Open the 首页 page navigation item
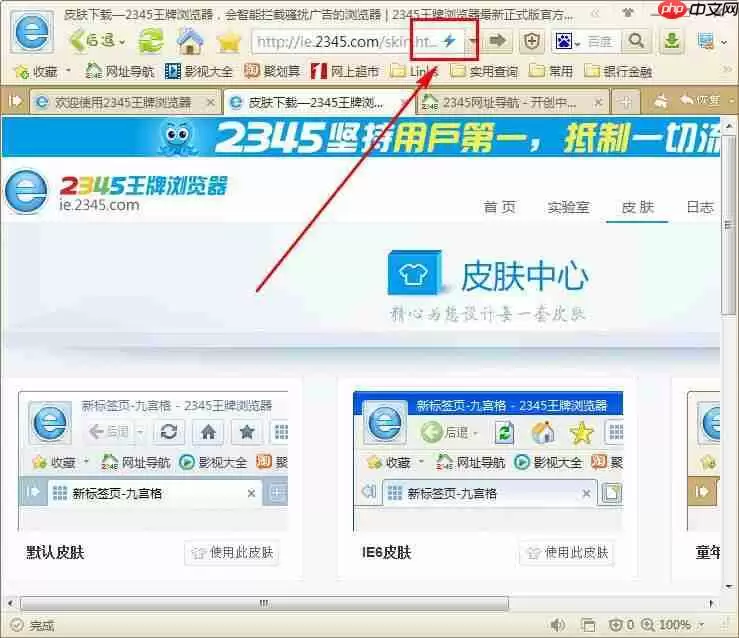The width and height of the screenshot is (739, 638). coord(500,207)
